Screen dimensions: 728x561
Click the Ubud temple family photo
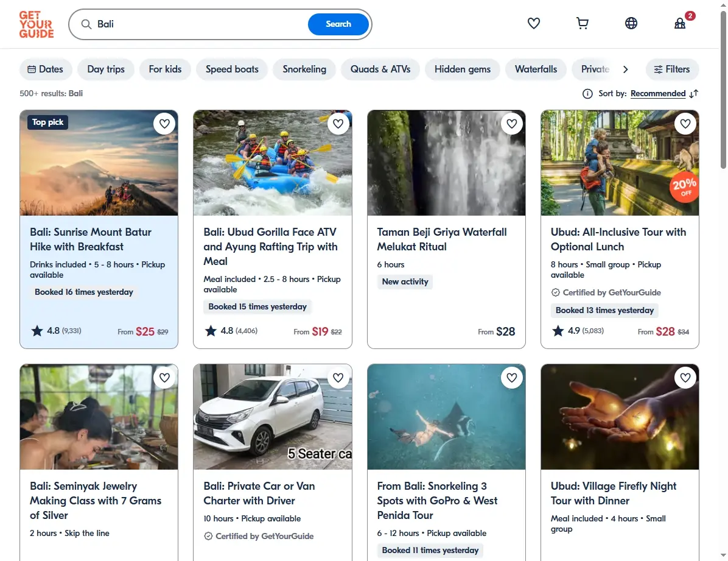[620, 163]
